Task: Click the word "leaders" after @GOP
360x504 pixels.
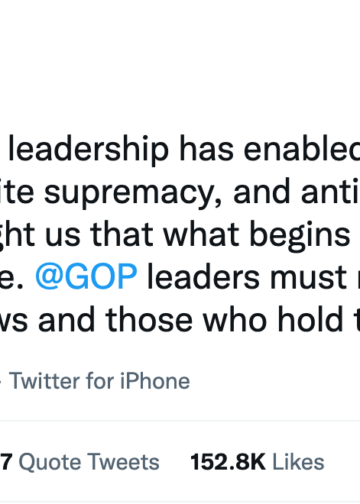Action: [x=203, y=276]
